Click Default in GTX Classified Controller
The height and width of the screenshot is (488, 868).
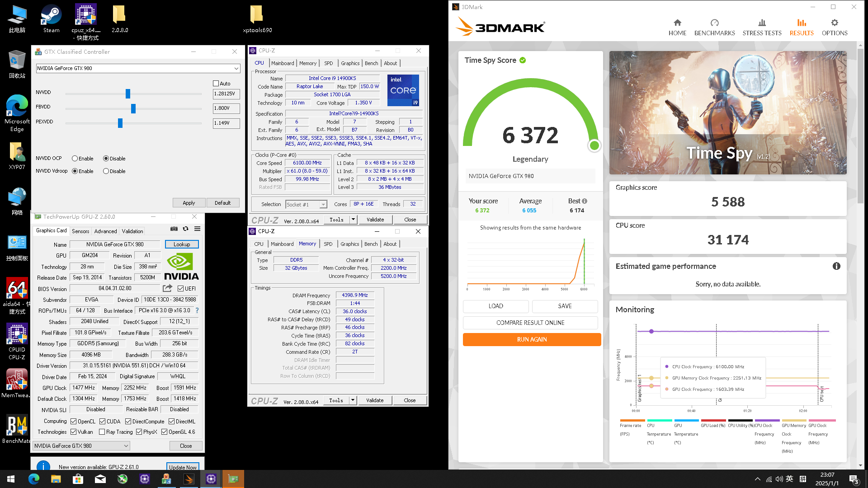222,203
